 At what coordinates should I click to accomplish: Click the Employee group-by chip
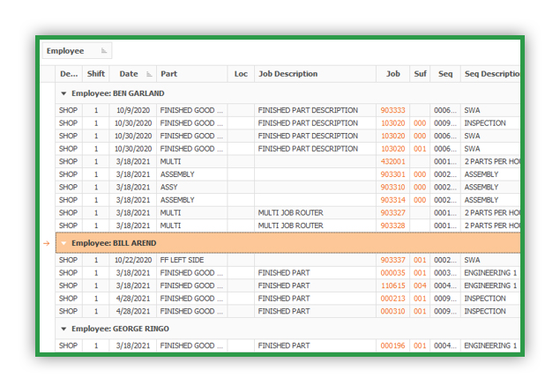click(77, 50)
